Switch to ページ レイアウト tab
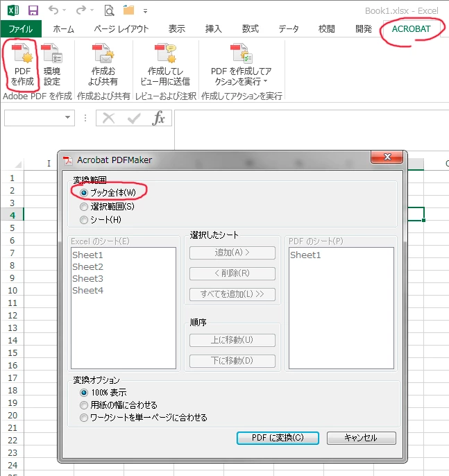The width and height of the screenshot is (449, 476). pos(121,29)
